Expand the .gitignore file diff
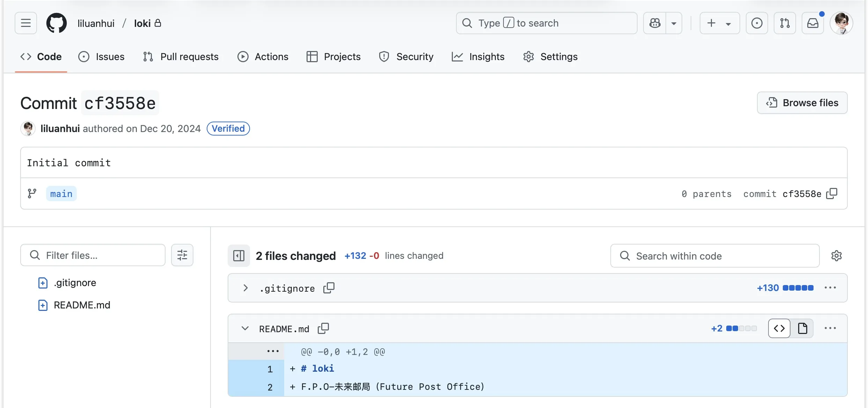The image size is (868, 408). pyautogui.click(x=245, y=288)
